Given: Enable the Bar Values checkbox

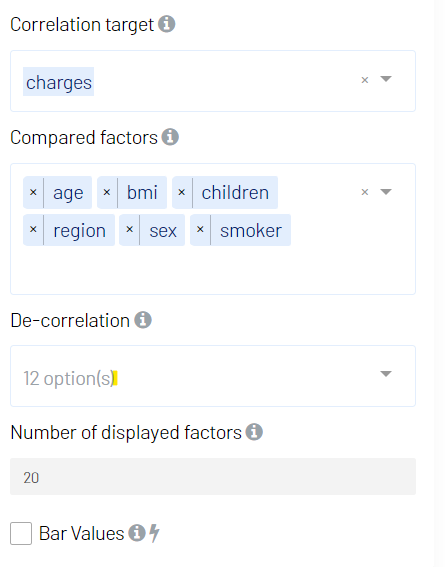Looking at the screenshot, I should click(21, 533).
